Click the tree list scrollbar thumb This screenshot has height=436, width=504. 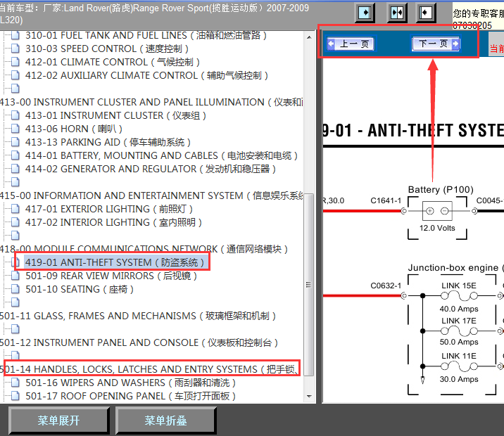[309, 285]
